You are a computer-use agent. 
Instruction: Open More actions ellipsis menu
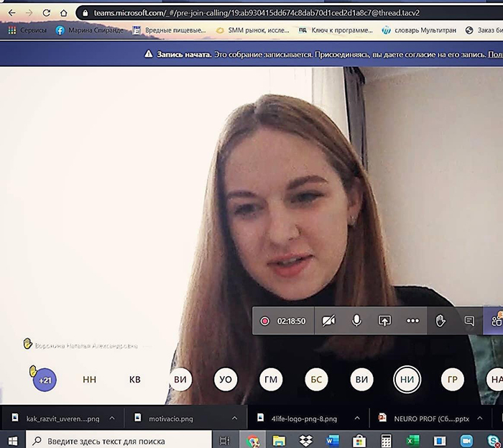pos(412,321)
